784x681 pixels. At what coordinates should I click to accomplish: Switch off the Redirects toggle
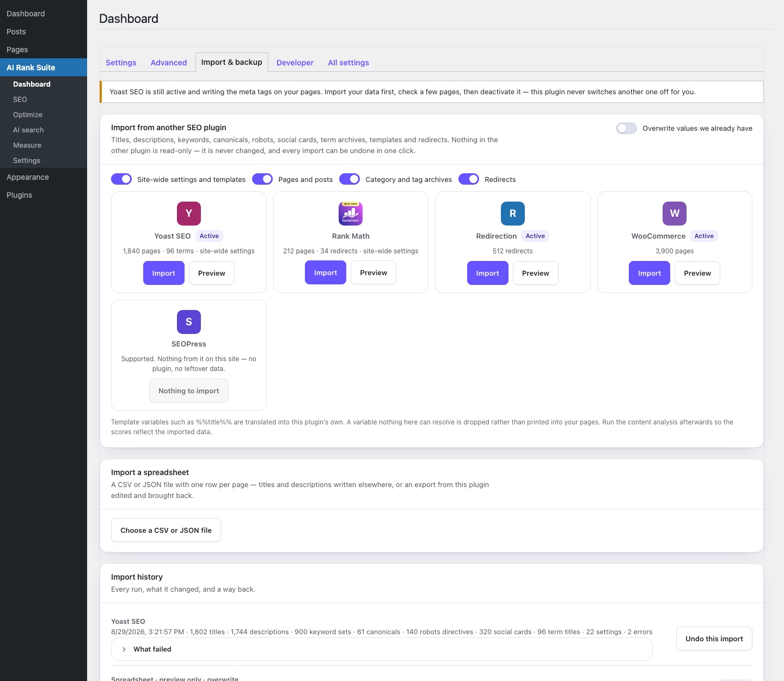pyautogui.click(x=469, y=179)
